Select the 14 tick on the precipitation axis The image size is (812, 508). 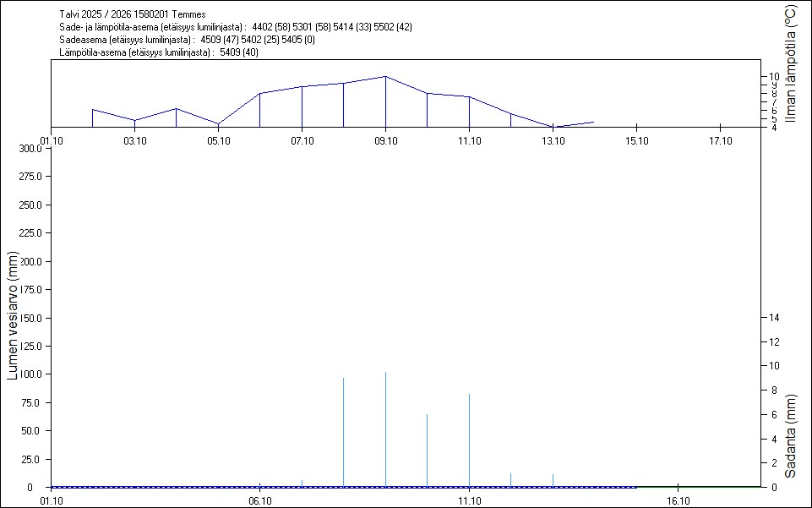point(771,317)
